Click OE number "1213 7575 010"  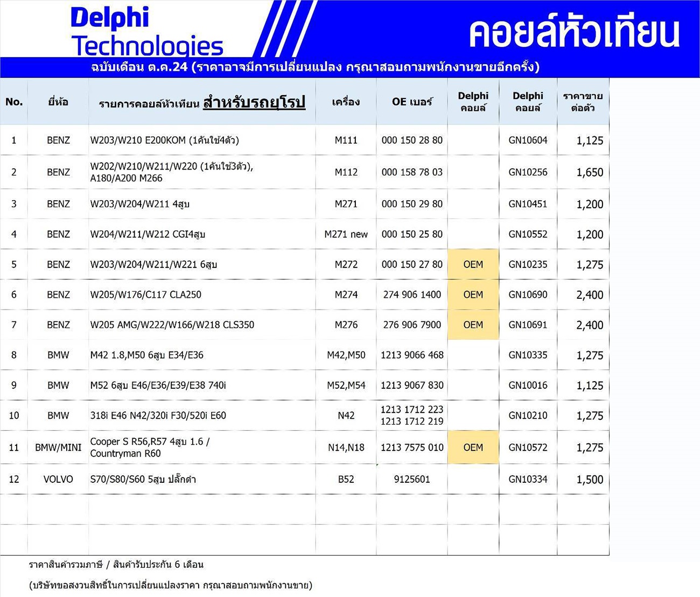[412, 447]
